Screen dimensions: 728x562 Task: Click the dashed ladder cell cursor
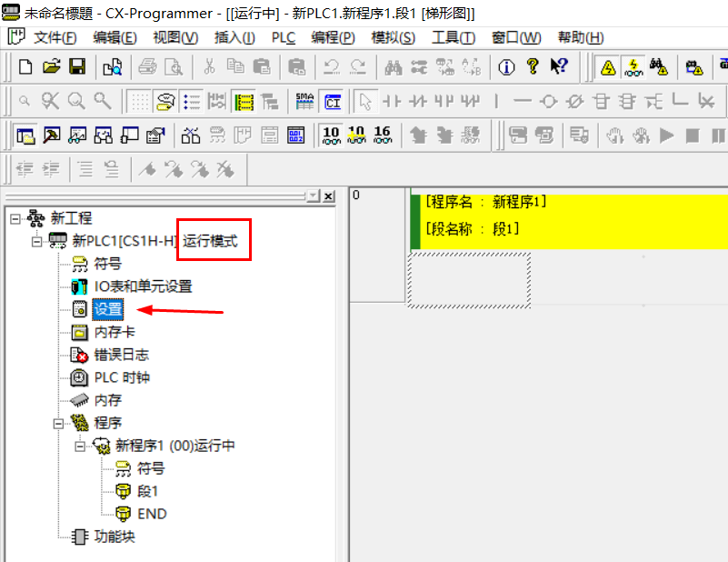469,280
